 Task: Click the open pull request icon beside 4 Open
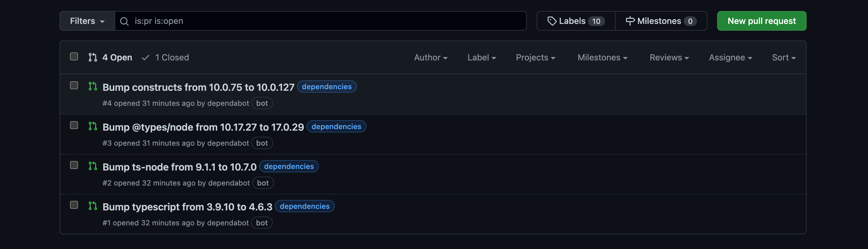(x=93, y=58)
